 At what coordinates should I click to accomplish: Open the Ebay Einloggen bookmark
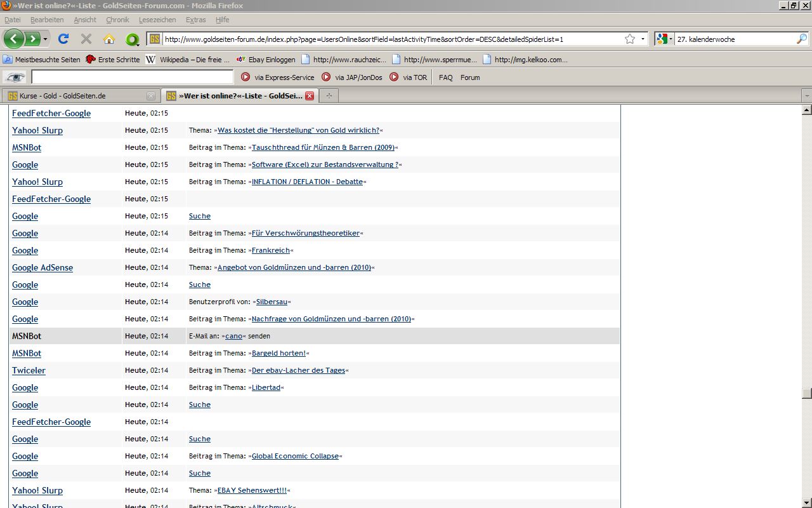pyautogui.click(x=266, y=59)
